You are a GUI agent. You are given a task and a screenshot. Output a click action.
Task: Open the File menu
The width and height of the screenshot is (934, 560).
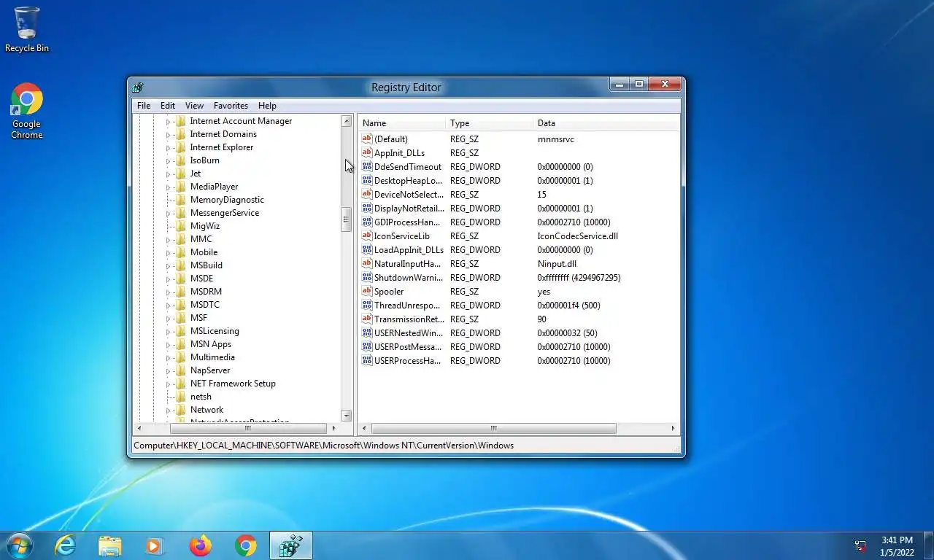144,106
